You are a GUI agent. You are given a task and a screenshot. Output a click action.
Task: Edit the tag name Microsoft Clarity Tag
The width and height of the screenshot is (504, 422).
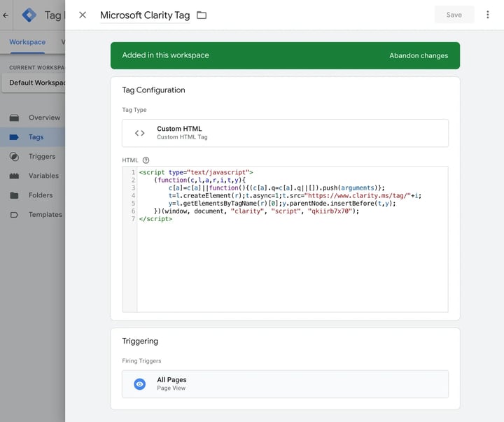(145, 15)
